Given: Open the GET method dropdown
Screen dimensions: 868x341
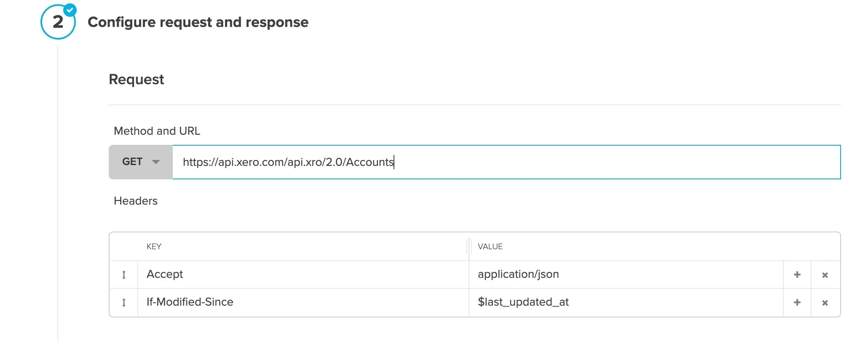Looking at the screenshot, I should (141, 162).
